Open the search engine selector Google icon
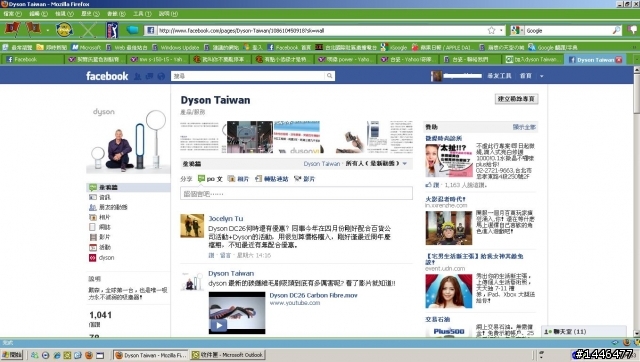This screenshot has width=640, height=362. pos(517,30)
